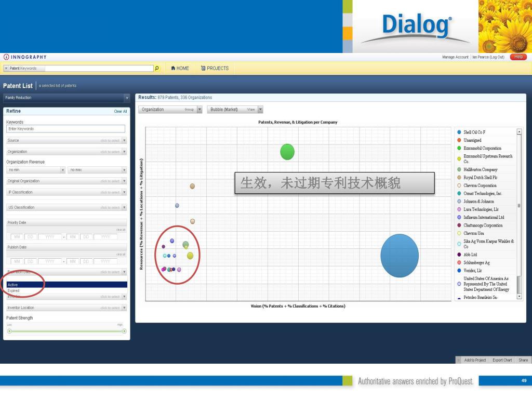
Task: Log out via Ian Pearce link
Action: (488, 57)
